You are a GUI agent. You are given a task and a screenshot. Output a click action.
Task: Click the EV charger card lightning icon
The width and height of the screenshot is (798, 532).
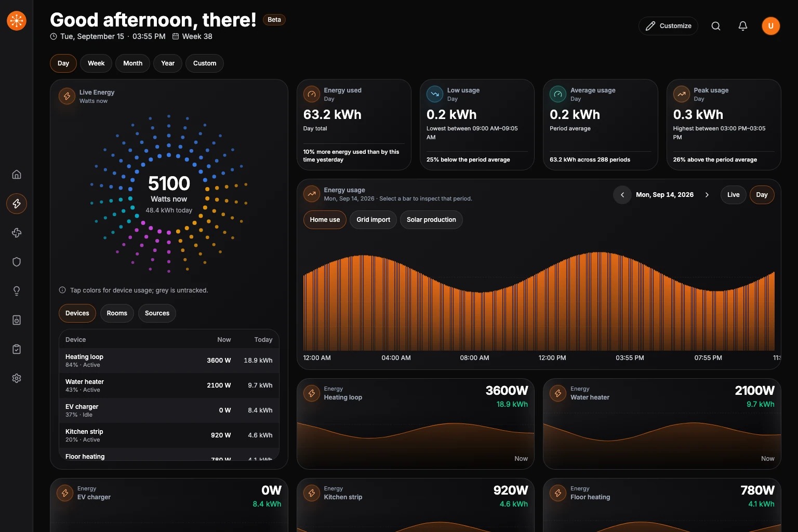(65, 493)
